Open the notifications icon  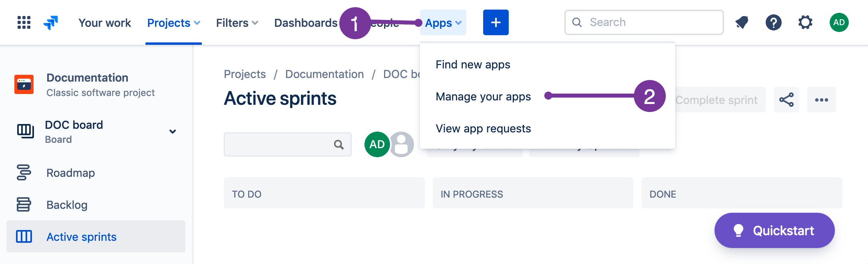click(742, 22)
